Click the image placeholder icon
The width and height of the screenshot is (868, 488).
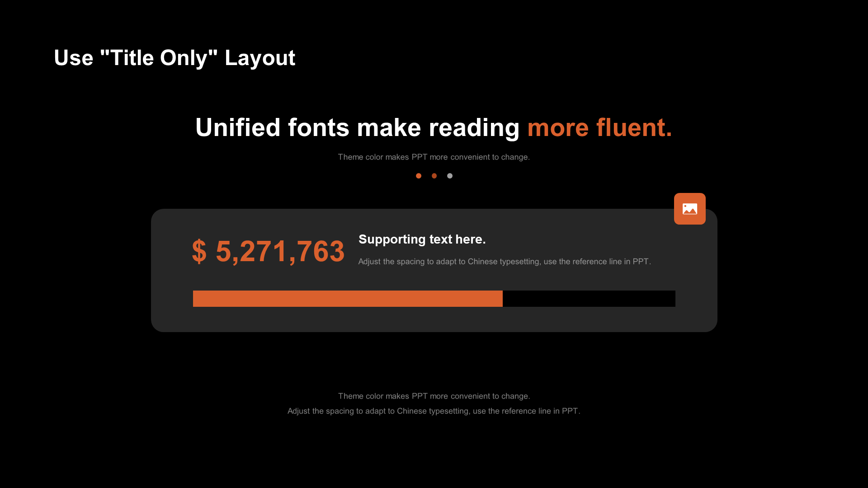click(x=690, y=209)
